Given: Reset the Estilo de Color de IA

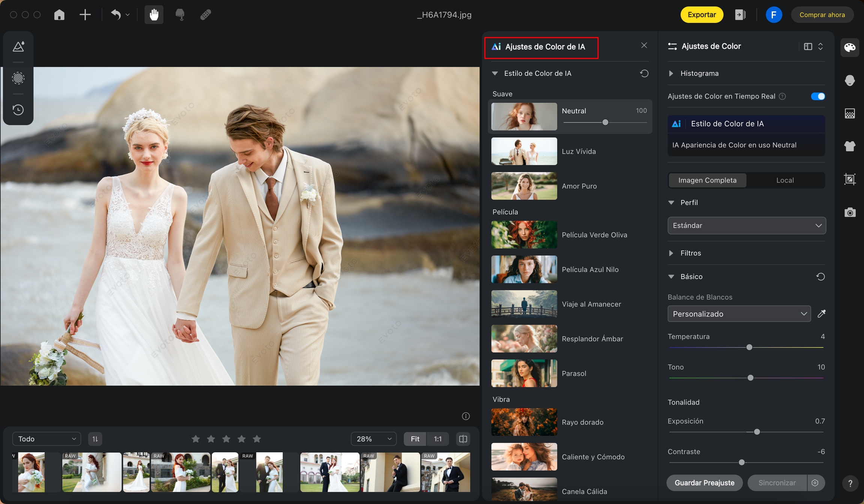Looking at the screenshot, I should 644,73.
